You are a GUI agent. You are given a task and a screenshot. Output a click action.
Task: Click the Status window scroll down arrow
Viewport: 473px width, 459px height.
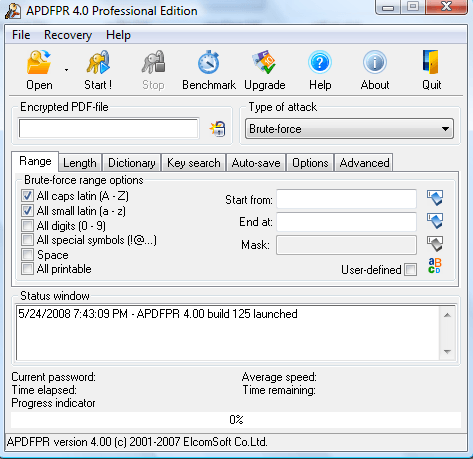pos(447,352)
